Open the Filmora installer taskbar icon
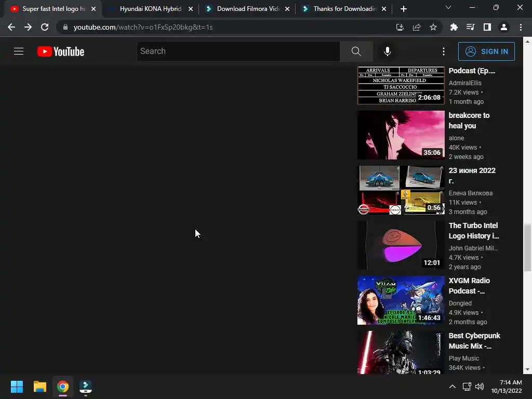 click(x=86, y=387)
